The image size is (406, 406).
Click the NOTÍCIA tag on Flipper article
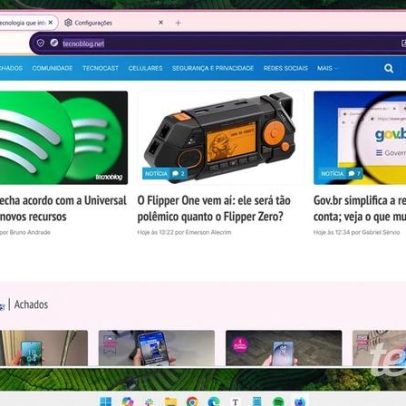[156, 174]
